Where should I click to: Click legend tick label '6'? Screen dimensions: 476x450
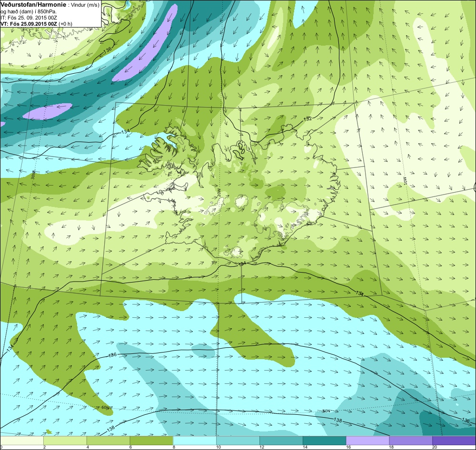click(x=130, y=447)
